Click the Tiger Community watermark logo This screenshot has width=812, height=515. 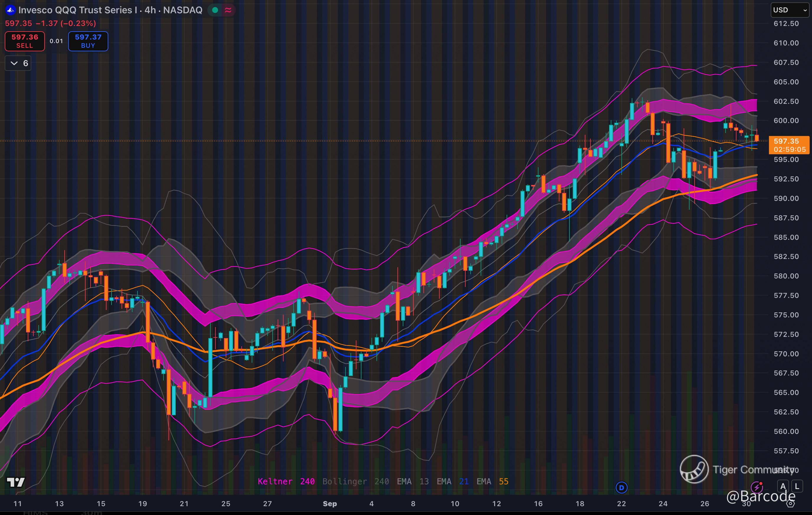coord(694,469)
